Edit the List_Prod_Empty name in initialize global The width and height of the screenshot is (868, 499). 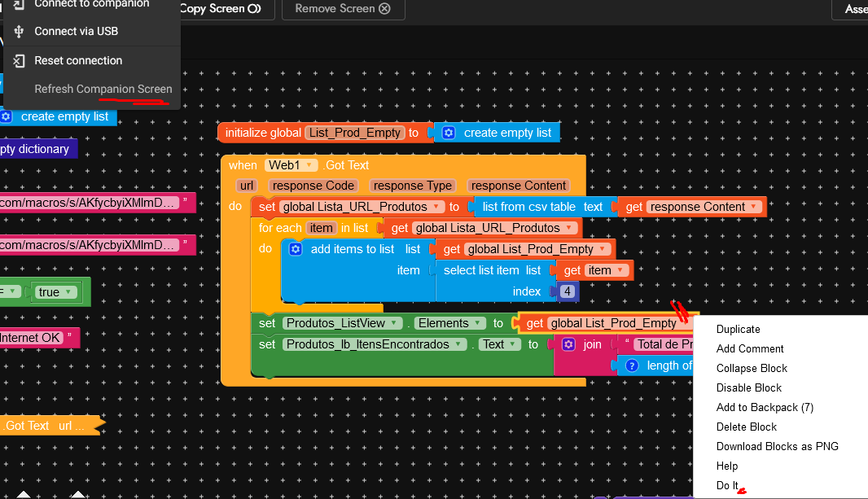[355, 133]
